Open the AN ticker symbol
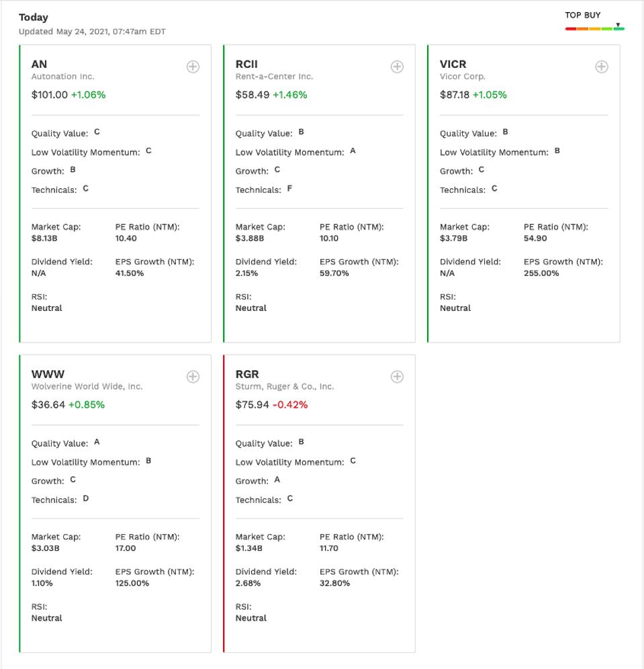 [39, 64]
